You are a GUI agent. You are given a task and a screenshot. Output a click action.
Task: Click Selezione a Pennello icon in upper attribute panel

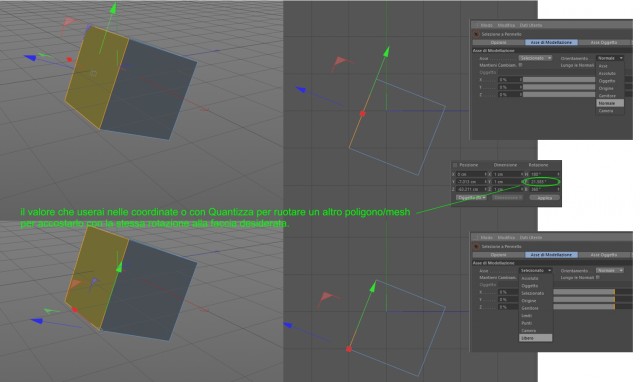[x=476, y=34]
